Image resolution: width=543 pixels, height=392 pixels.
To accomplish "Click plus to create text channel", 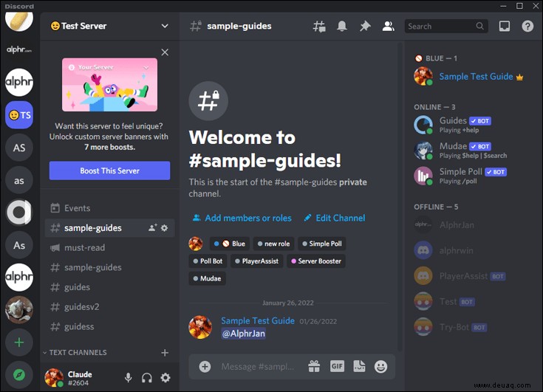I will pyautogui.click(x=165, y=353).
